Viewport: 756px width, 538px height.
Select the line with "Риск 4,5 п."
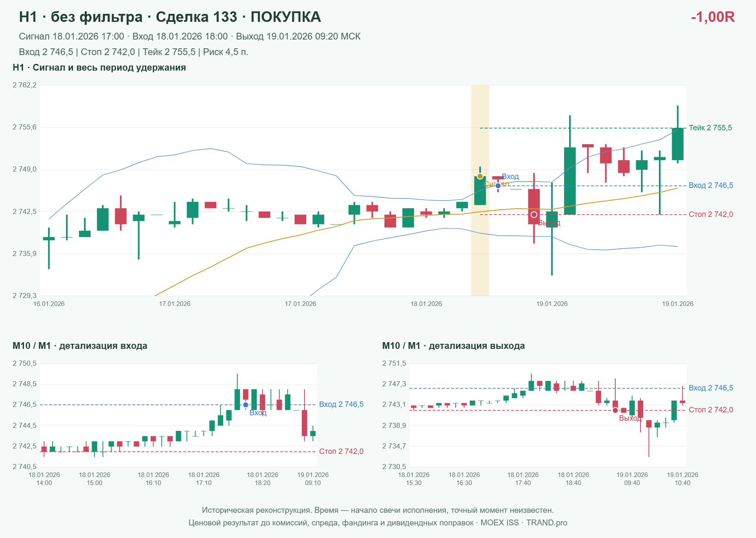(x=134, y=52)
